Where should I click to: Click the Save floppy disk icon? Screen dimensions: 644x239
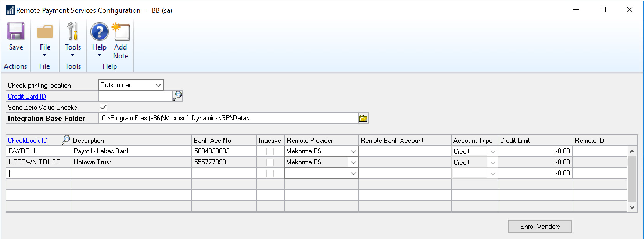pyautogui.click(x=16, y=31)
